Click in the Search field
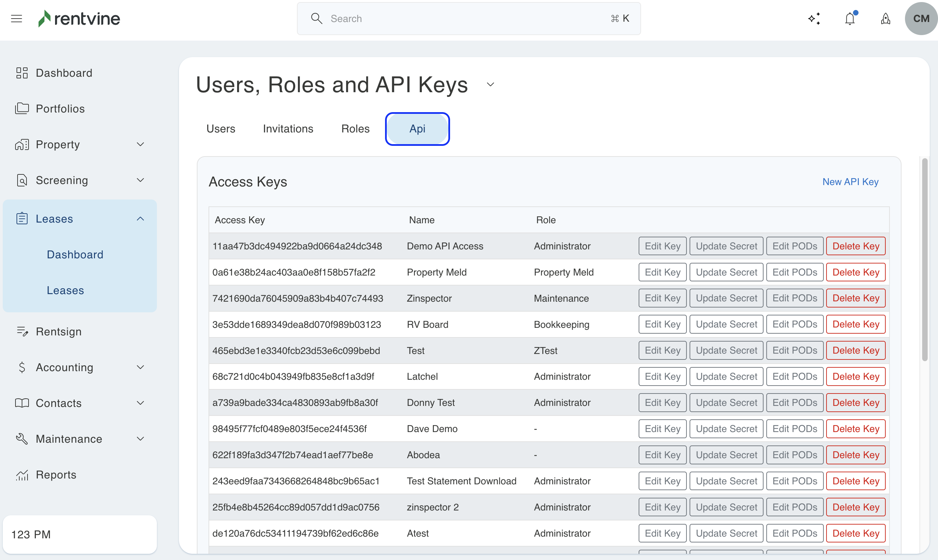Image resolution: width=938 pixels, height=560 pixels. tap(468, 19)
